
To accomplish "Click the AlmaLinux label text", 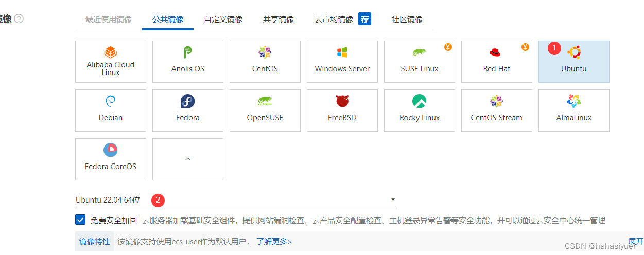I will pos(574,118).
